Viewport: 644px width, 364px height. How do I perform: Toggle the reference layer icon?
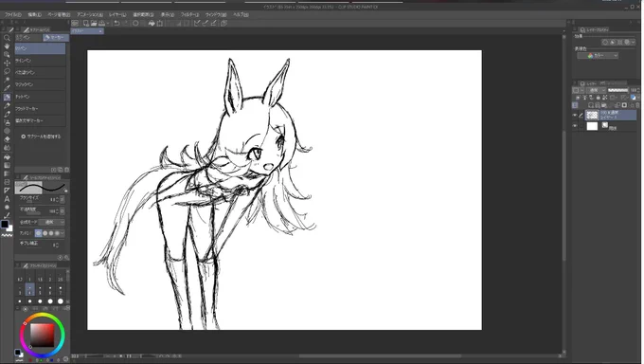pos(584,98)
